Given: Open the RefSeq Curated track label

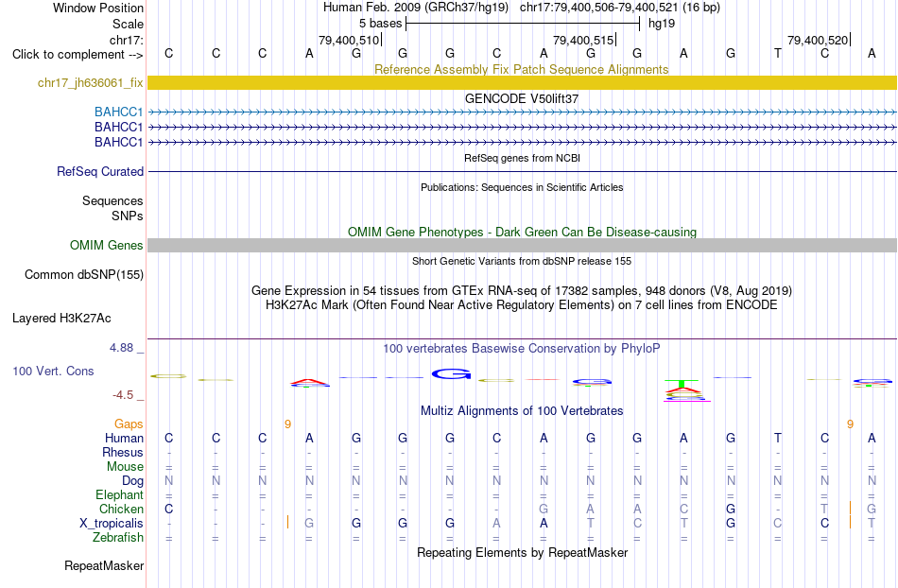Looking at the screenshot, I should pos(100,171).
